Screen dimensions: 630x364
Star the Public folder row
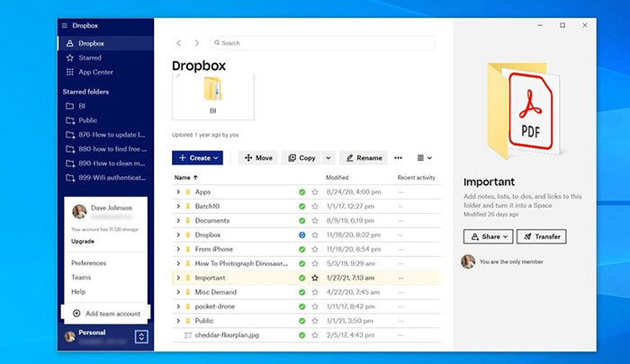click(315, 320)
